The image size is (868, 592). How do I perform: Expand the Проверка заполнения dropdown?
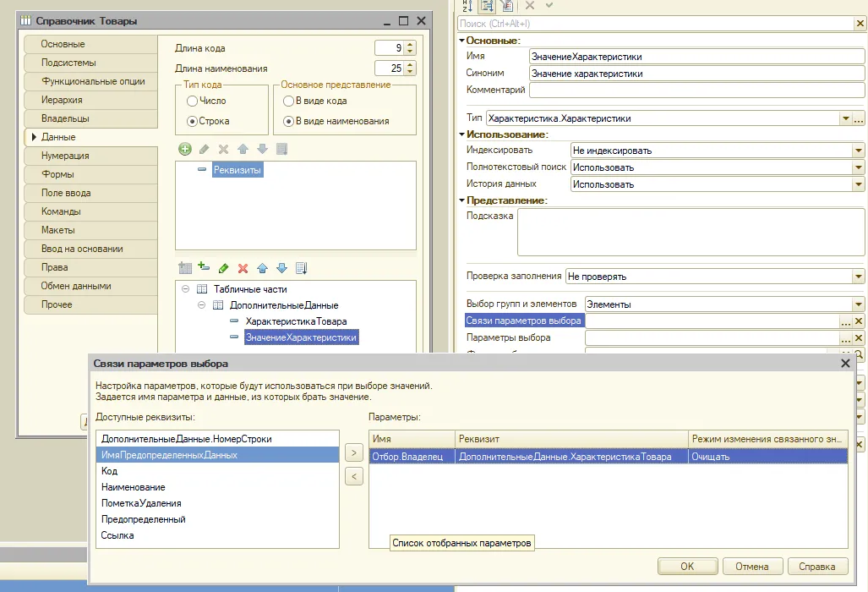tap(858, 277)
